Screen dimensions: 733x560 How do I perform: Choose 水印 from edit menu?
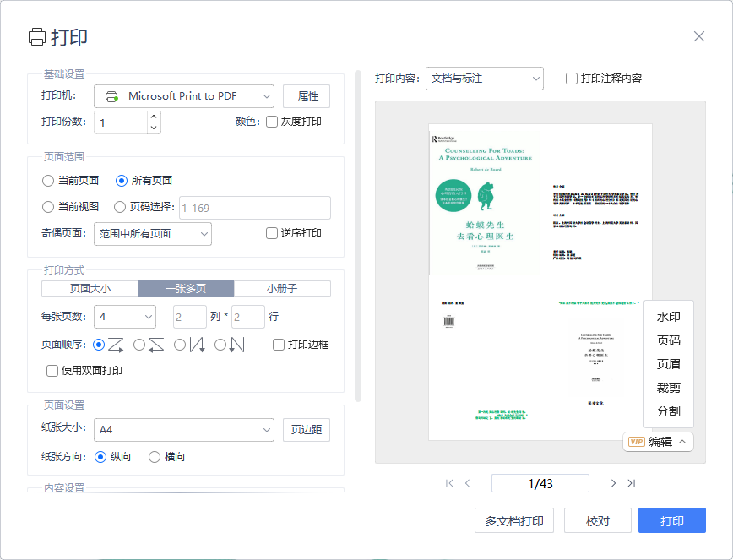tap(669, 317)
